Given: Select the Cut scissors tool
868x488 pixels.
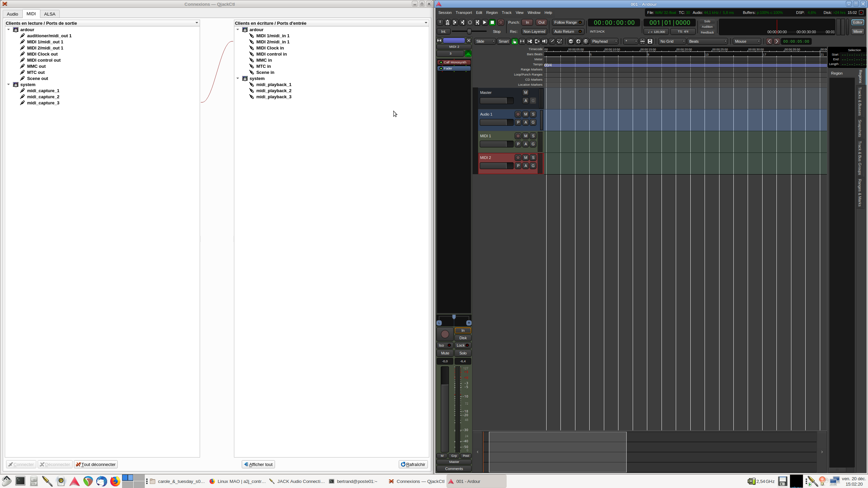Looking at the screenshot, I should point(530,41).
